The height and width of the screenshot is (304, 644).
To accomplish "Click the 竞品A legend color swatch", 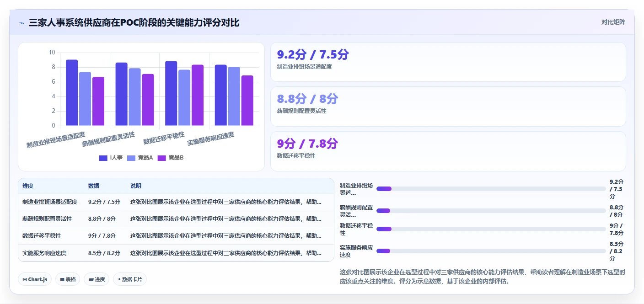I will [x=131, y=158].
